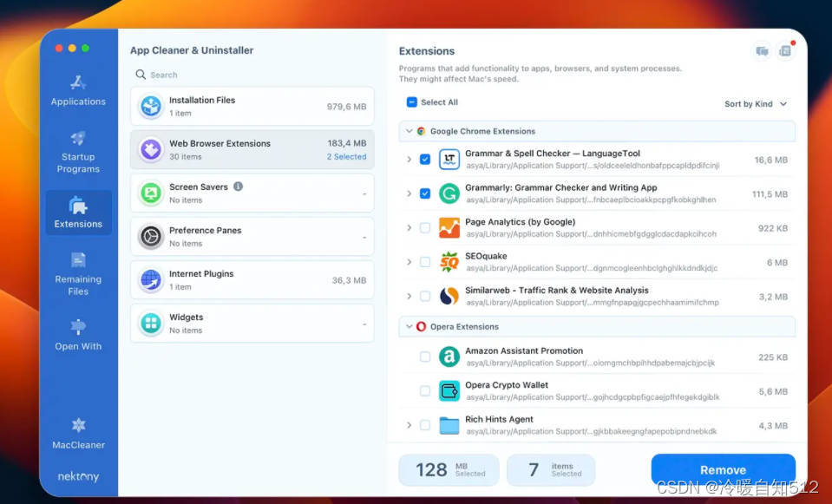
Task: Check Rich Hints Agent checkbox
Action: [x=425, y=425]
